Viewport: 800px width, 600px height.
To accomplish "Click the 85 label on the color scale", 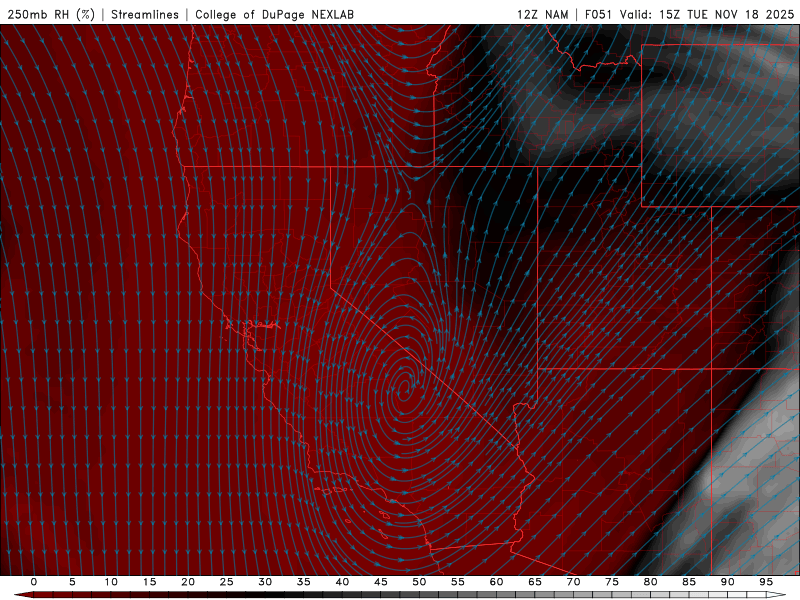I will 689,582.
